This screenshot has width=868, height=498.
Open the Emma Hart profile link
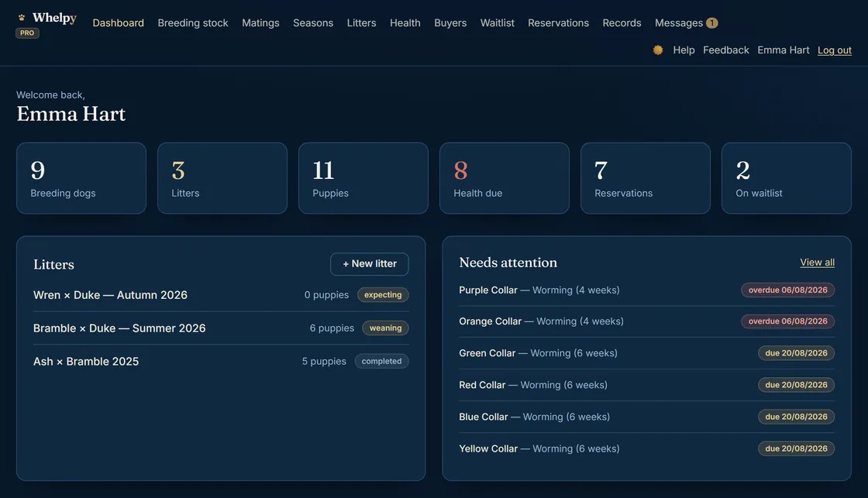(784, 50)
